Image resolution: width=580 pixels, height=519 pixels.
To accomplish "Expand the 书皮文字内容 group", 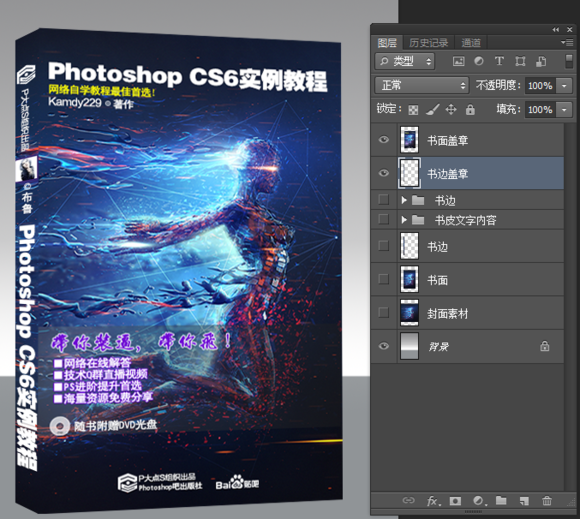I will pos(404,220).
